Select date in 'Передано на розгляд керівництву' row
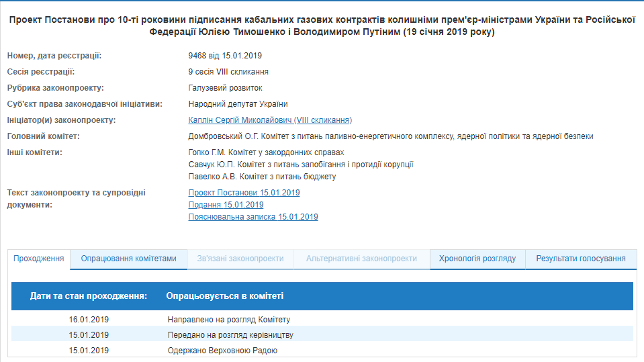Image resolution: width=644 pixels, height=362 pixels. pos(89,335)
